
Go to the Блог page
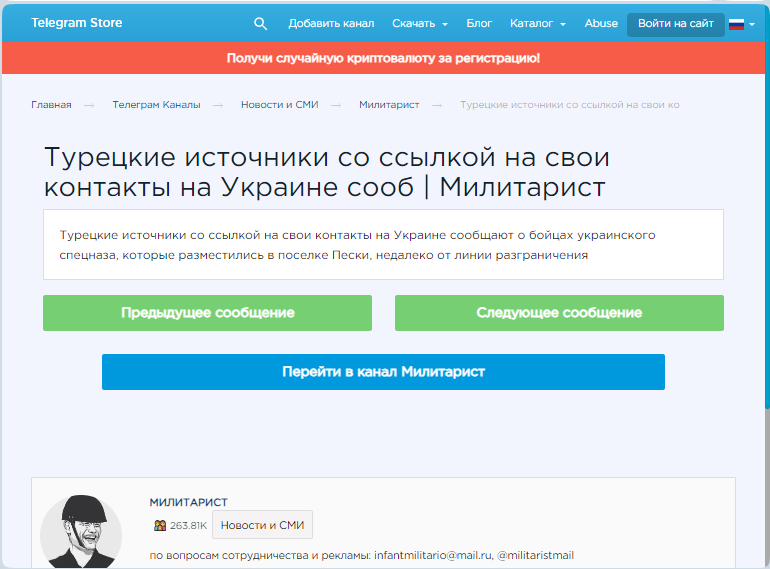(x=479, y=24)
